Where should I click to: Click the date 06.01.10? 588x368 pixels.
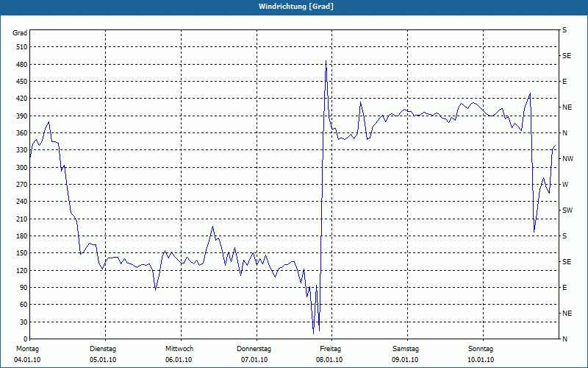click(x=179, y=360)
